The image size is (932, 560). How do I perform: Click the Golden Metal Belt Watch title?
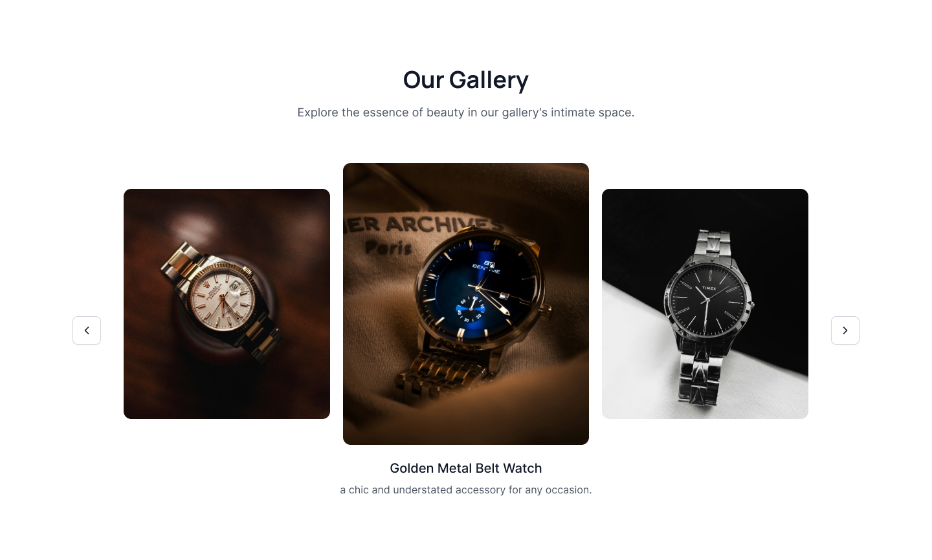click(466, 468)
